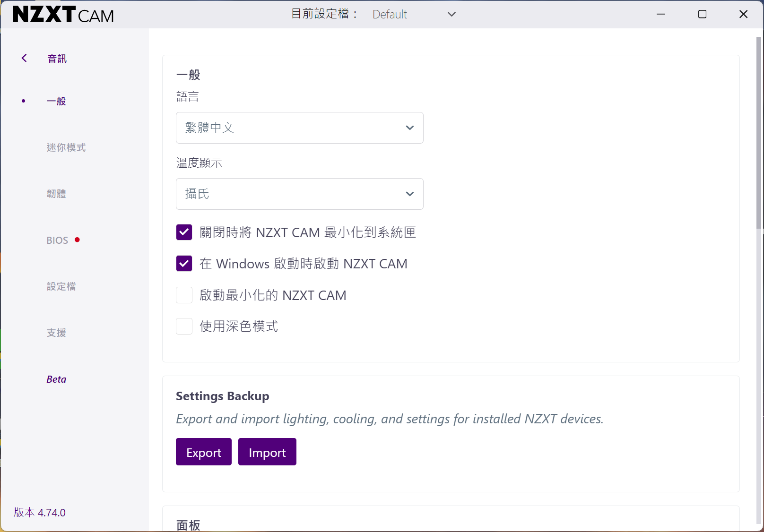Minimize the NZXT CAM window
764x532 pixels.
661,14
